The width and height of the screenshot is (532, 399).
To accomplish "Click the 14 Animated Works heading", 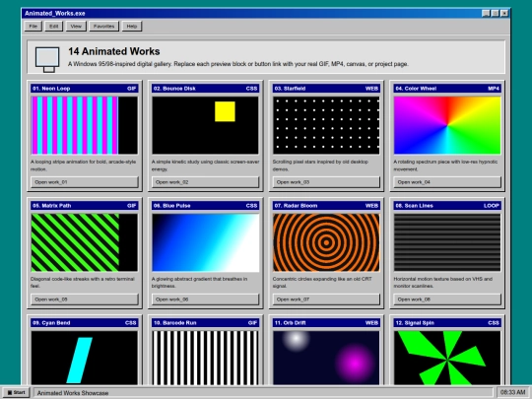I will coord(114,51).
